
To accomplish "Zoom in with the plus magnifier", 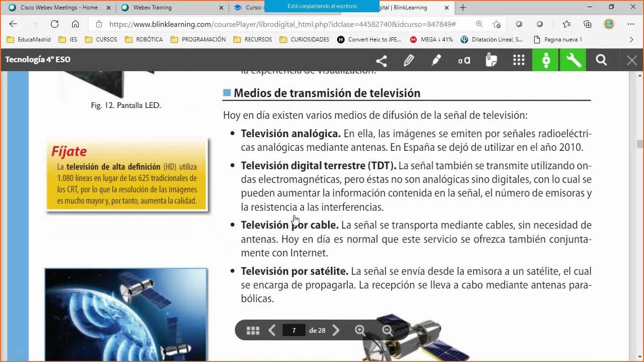I will click(x=360, y=330).
